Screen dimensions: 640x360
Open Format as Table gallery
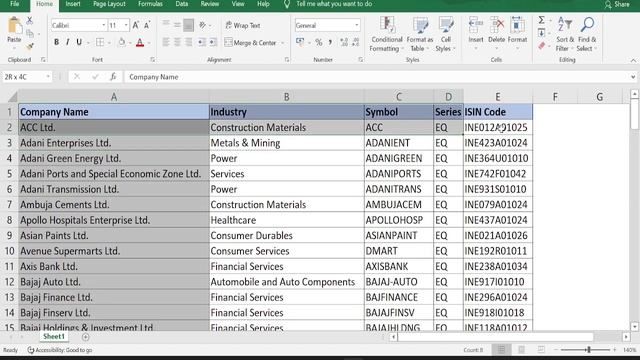tap(420, 34)
